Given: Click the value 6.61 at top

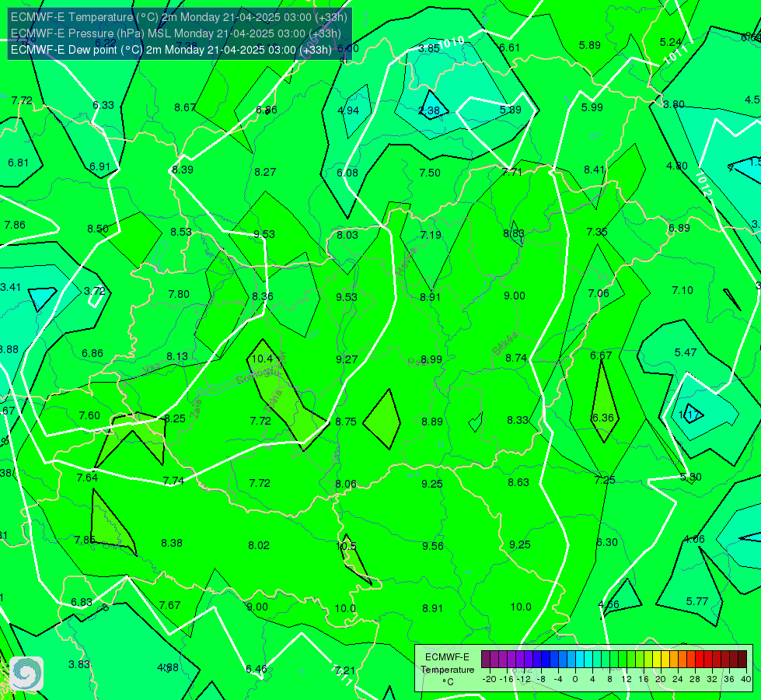Looking at the screenshot, I should 510,47.
